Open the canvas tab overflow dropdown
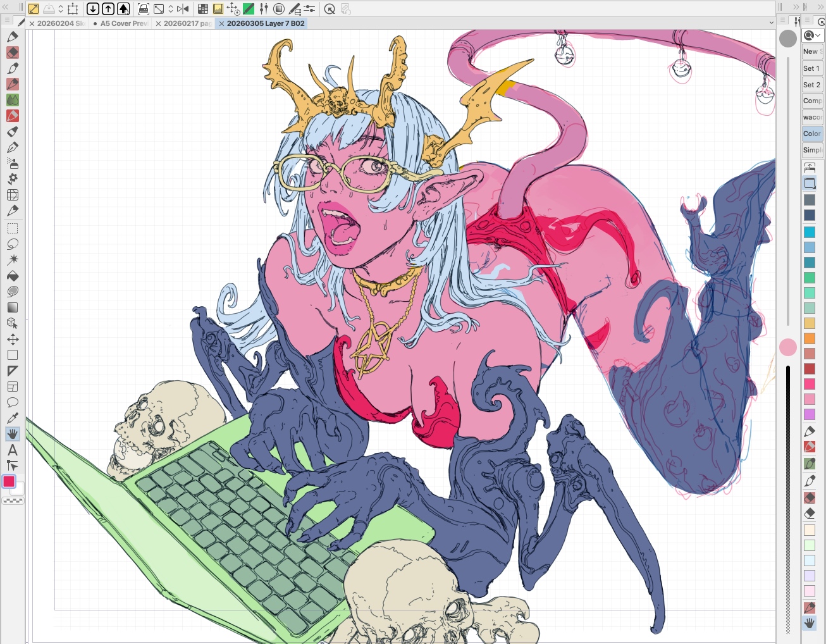 [771, 23]
